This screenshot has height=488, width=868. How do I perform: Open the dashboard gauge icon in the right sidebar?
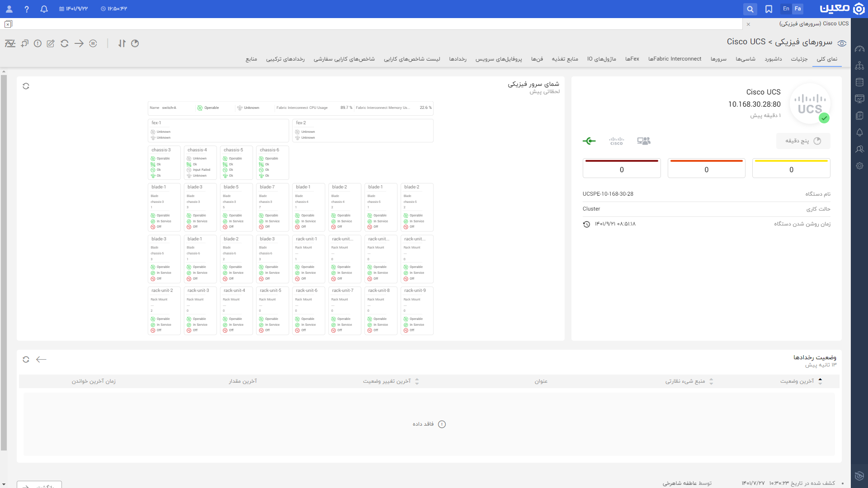859,49
